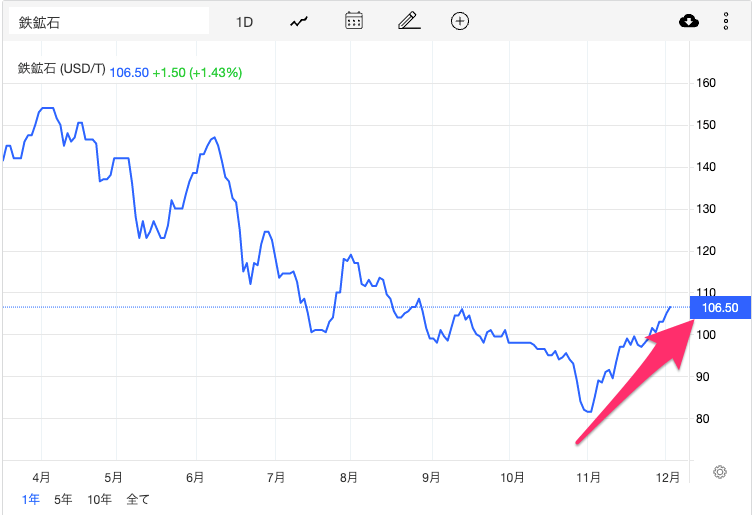
Task: Click the plus circle add-comparison icon
Action: (460, 21)
